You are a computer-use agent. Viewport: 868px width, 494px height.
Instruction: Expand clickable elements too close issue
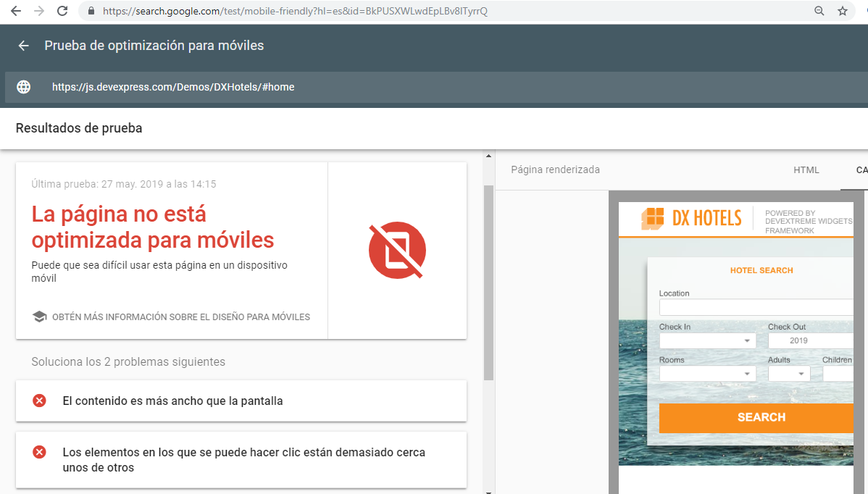[241, 459]
